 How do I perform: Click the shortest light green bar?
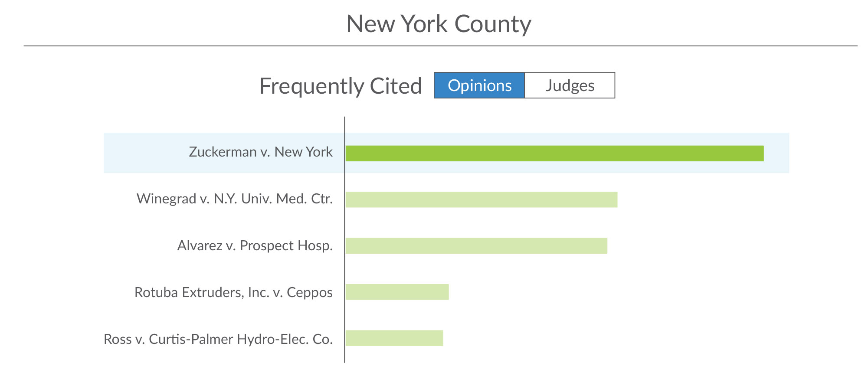394,338
